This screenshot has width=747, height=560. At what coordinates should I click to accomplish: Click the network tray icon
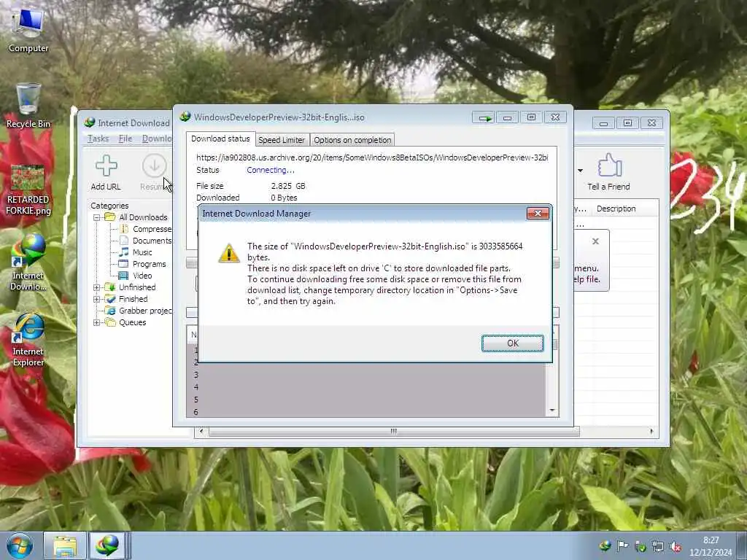click(658, 546)
